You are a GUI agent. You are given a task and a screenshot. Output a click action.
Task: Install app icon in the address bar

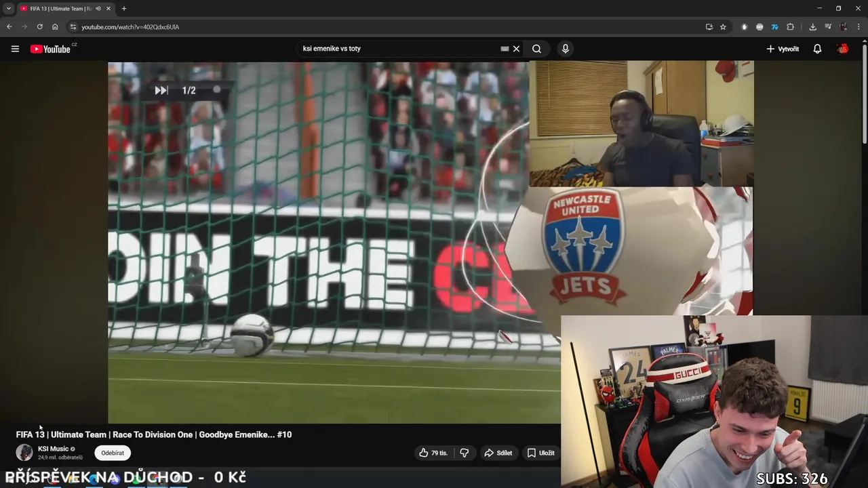[709, 27]
